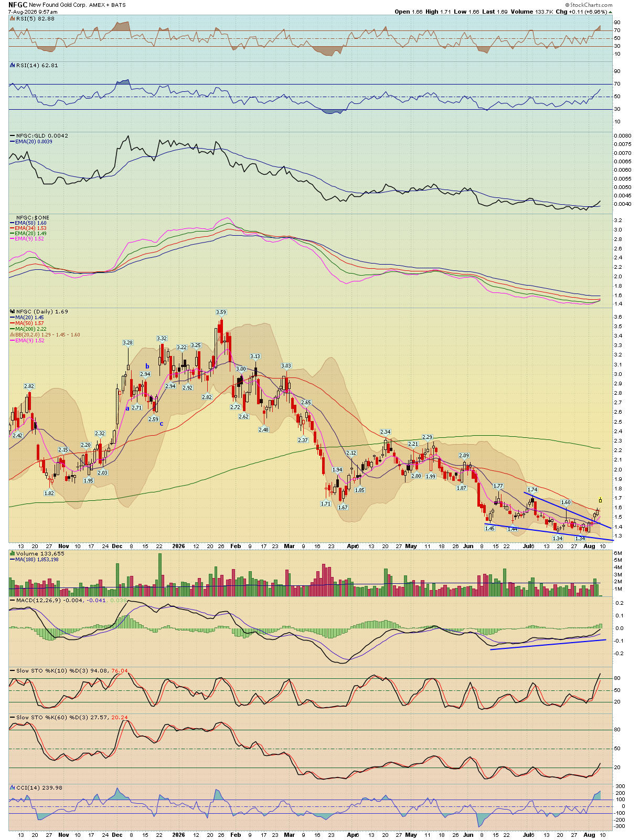This screenshot has width=640, height=840.
Task: Click the NFGC (Daily) 1.69 price label
Action: [x=42, y=311]
